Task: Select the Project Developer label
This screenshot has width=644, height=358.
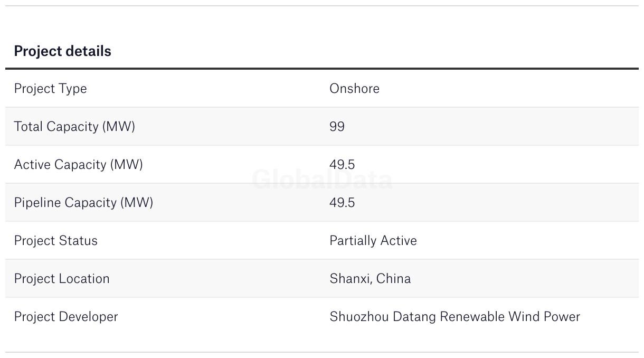Action: 66,317
